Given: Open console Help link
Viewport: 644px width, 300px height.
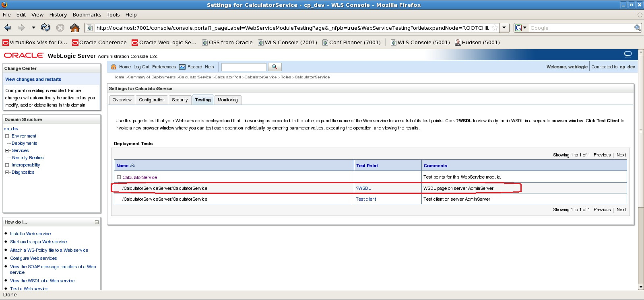Looking at the screenshot, I should 209,67.
